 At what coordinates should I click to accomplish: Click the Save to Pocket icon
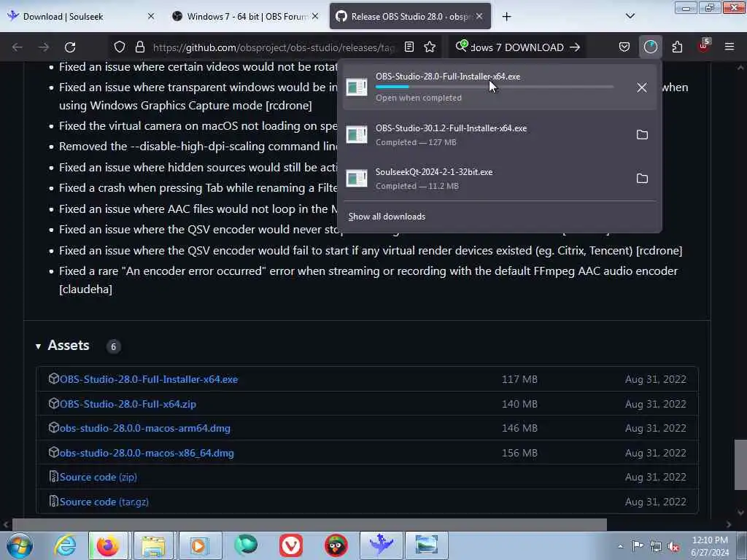pyautogui.click(x=624, y=47)
